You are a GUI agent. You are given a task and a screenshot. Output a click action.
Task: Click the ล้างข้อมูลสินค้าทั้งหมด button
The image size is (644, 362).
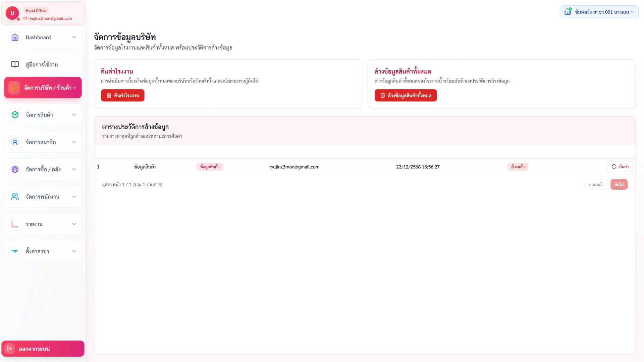click(406, 95)
